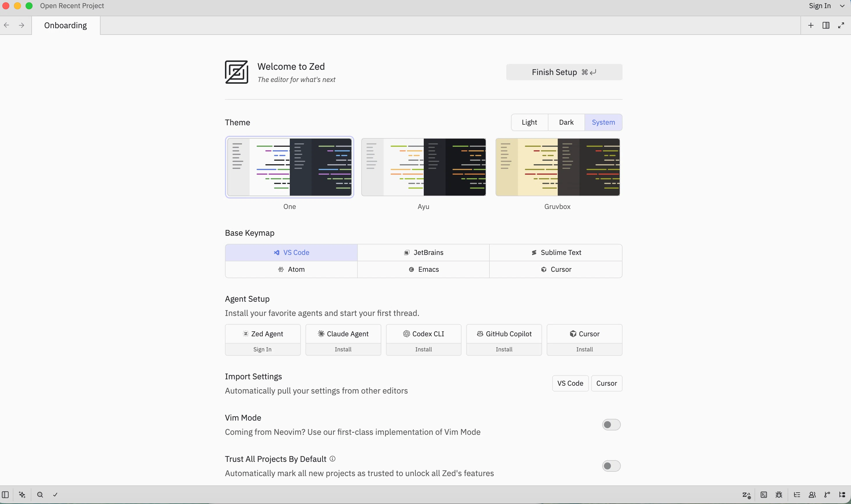Open the Open Recent Project picker
Screen dimensions: 851x504
tap(72, 6)
